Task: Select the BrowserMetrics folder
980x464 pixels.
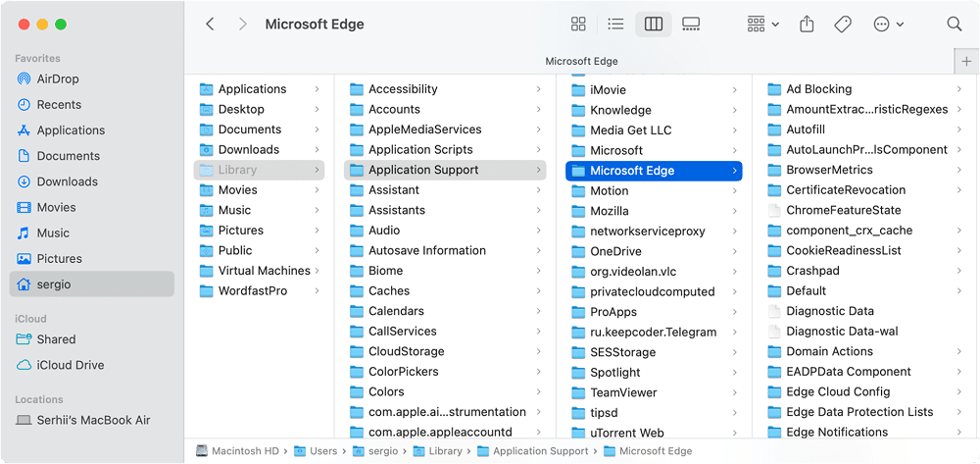Action: tap(865, 170)
